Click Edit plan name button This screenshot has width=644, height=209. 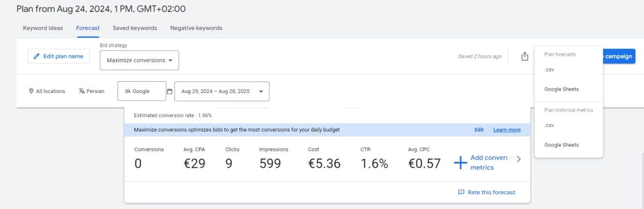pyautogui.click(x=59, y=56)
